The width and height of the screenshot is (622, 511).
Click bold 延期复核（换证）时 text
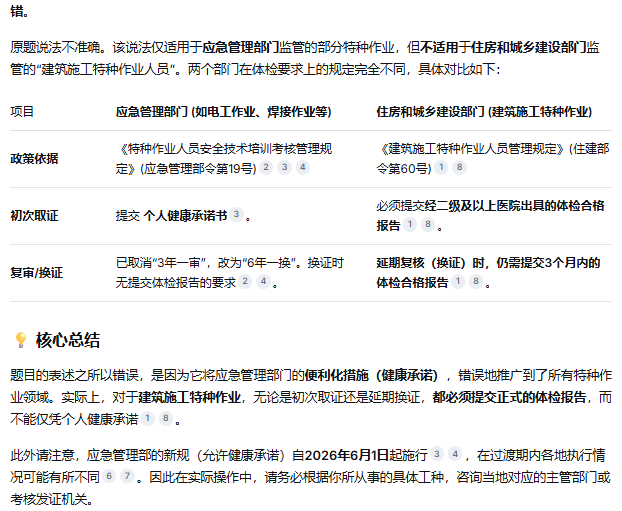430,263
